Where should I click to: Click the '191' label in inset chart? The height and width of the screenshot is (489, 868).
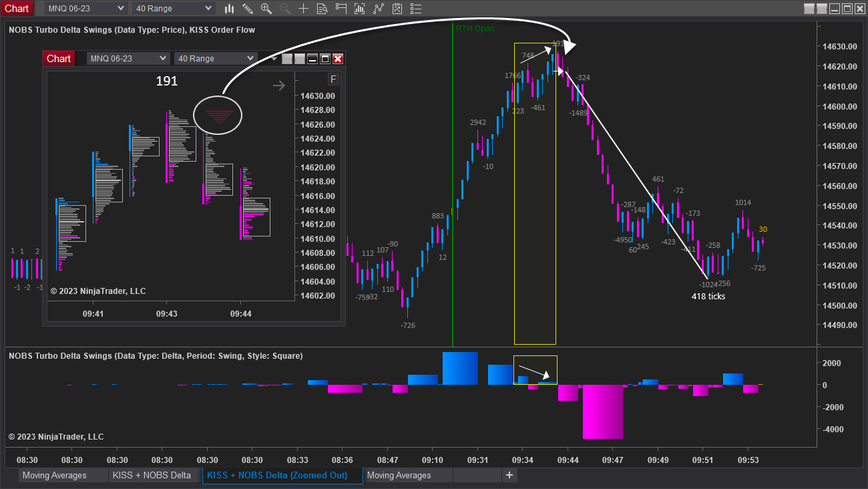[x=167, y=81]
